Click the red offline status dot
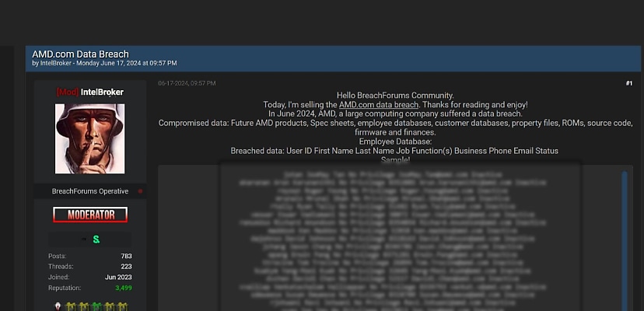 [141, 191]
